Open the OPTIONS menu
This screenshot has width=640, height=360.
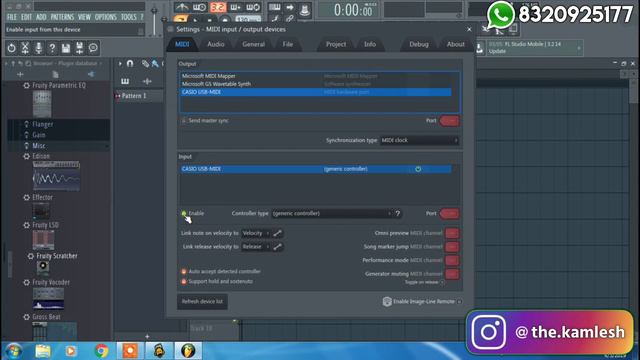click(106, 17)
